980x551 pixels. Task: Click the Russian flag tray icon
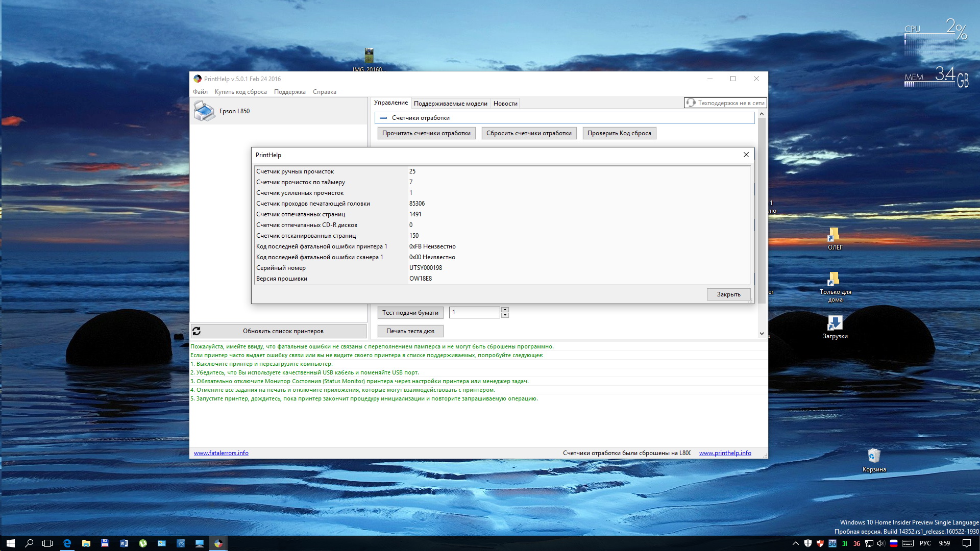[x=894, y=543]
